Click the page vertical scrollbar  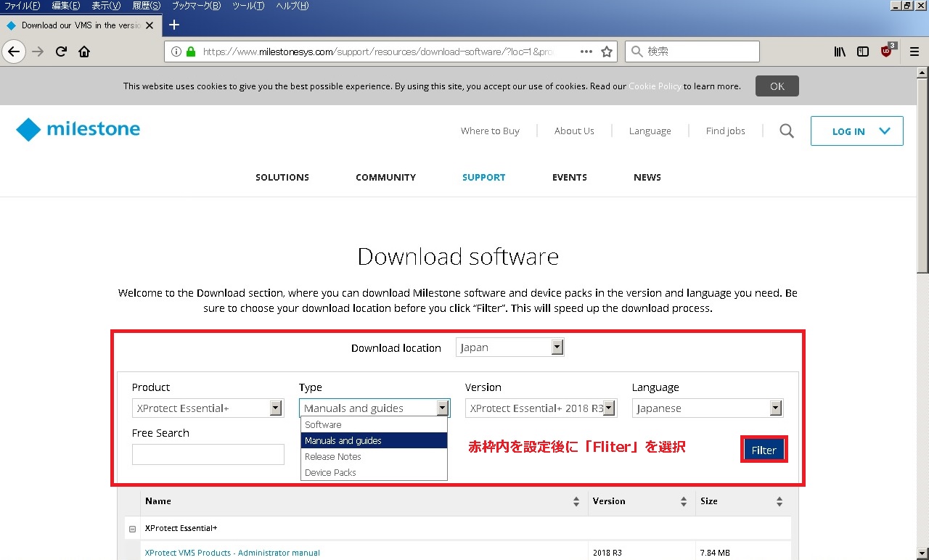(922, 176)
